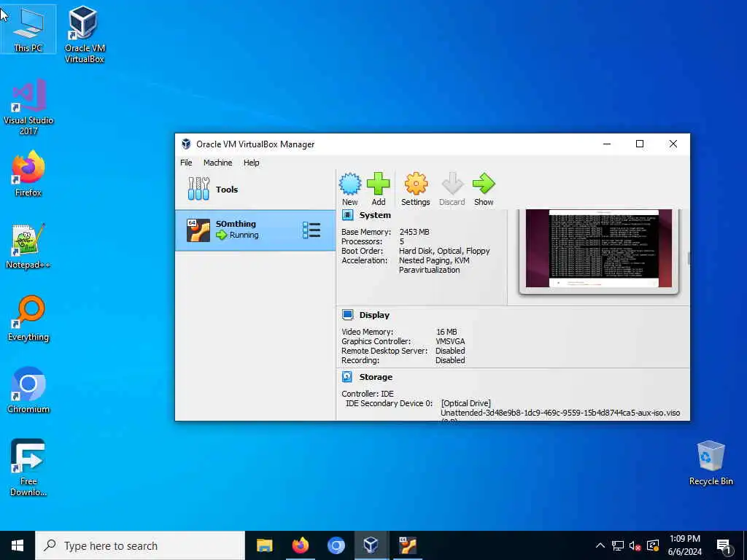Open Chromium from the taskbar
This screenshot has width=747, height=560.
tap(336, 545)
